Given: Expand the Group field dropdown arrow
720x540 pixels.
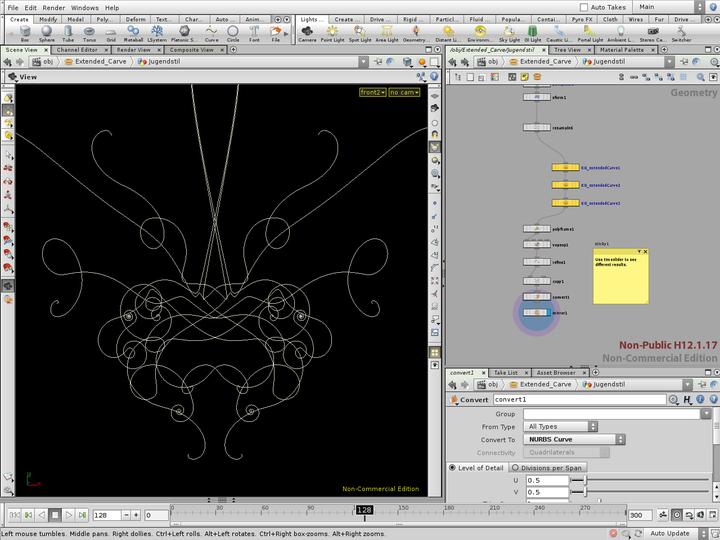Looking at the screenshot, I should [x=706, y=414].
